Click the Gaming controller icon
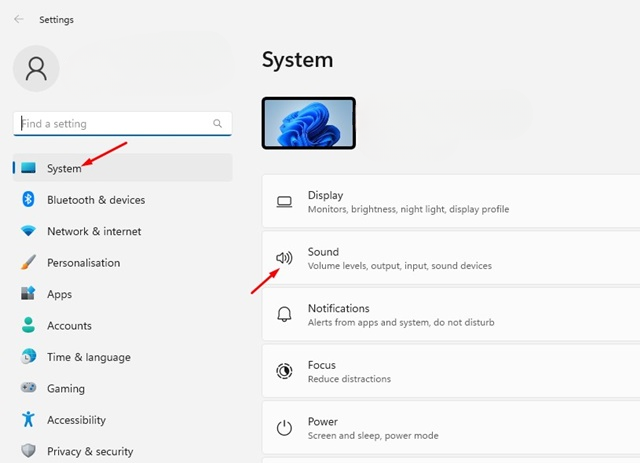The image size is (640, 463). click(28, 387)
